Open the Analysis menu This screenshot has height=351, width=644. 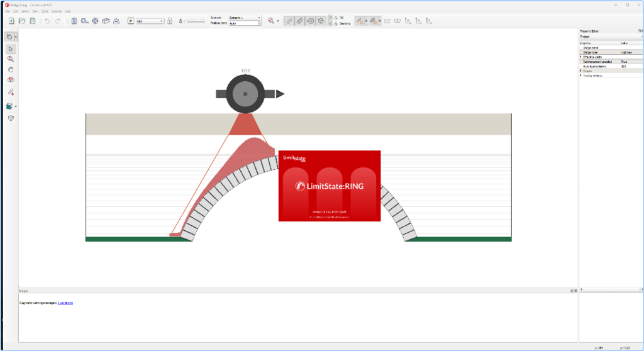(x=57, y=11)
